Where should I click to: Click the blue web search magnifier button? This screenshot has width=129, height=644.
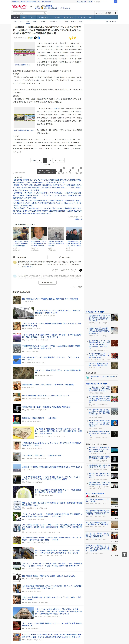click(x=115, y=2)
